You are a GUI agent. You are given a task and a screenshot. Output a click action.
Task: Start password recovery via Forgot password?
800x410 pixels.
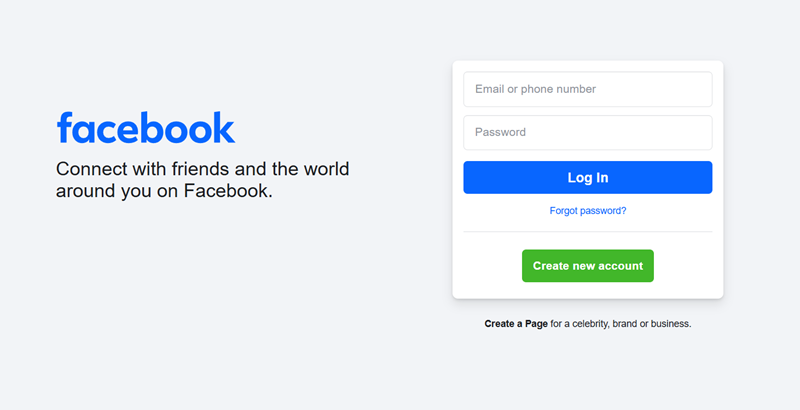pos(588,211)
